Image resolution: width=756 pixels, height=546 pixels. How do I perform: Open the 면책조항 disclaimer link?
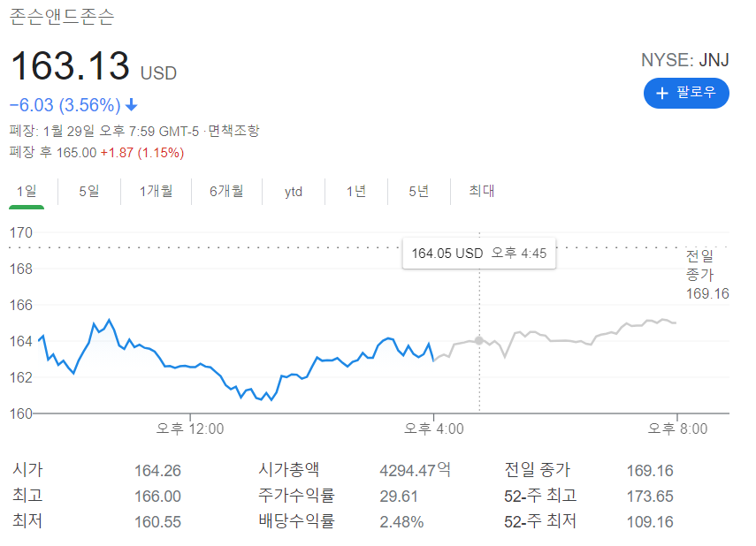(233, 131)
